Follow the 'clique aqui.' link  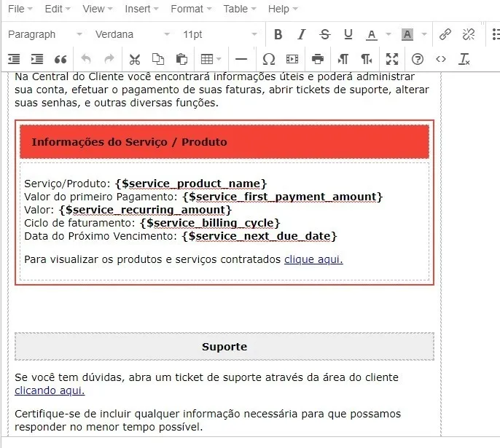coord(313,259)
